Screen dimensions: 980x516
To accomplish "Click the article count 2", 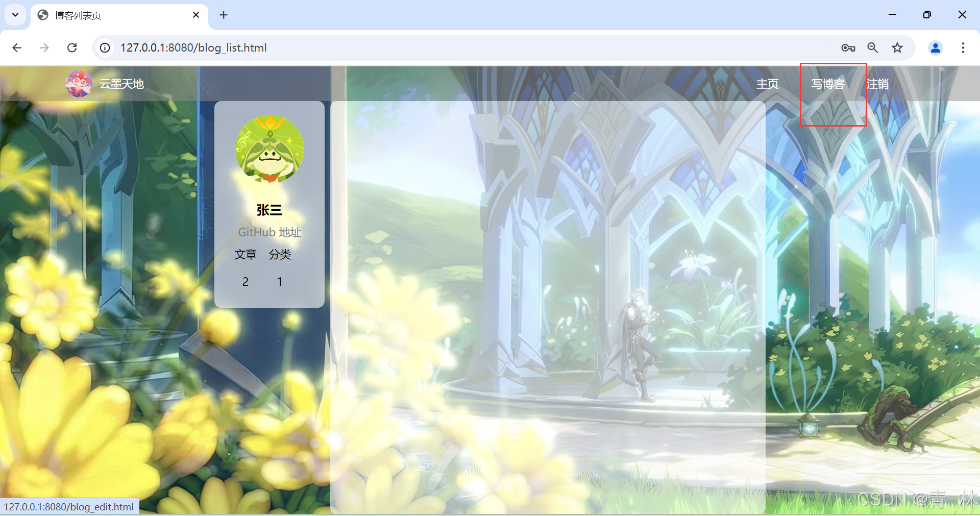I will (246, 281).
